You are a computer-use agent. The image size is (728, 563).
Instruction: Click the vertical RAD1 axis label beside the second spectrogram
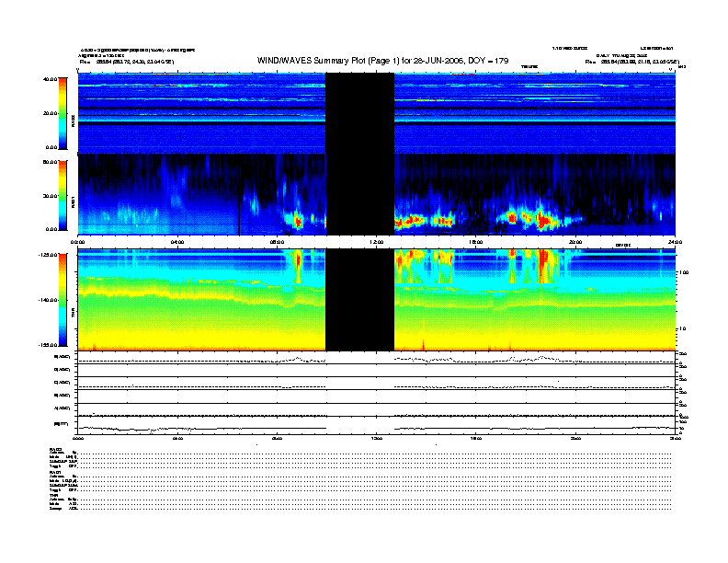click(x=73, y=201)
